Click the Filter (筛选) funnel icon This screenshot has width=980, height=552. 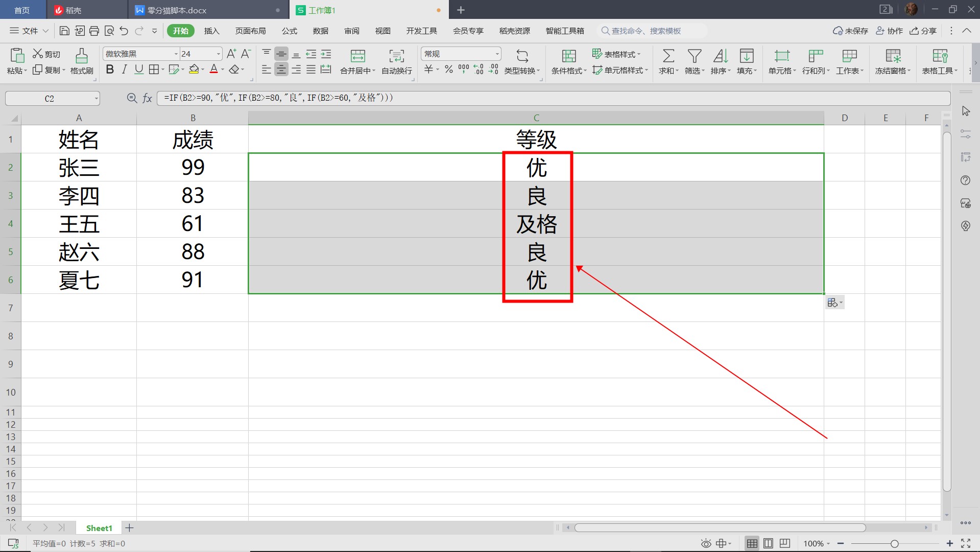(694, 56)
